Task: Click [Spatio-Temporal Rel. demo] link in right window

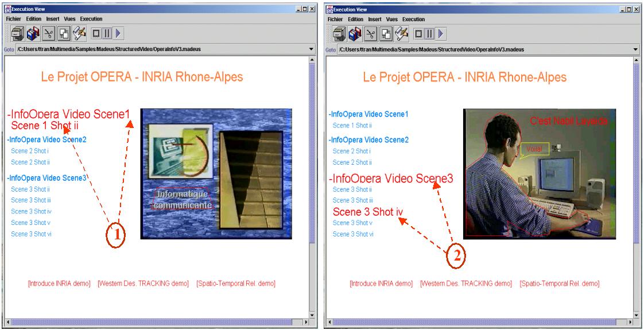Action: click(x=560, y=284)
